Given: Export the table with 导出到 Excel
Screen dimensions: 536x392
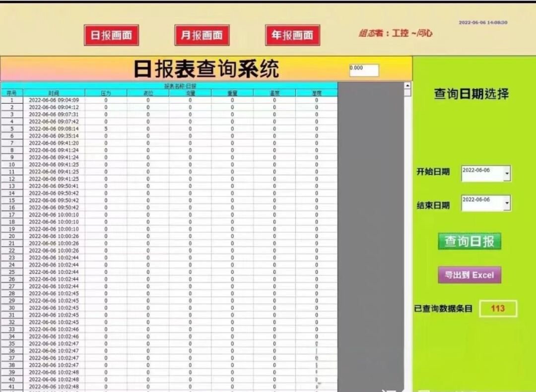Looking at the screenshot, I should 469,275.
